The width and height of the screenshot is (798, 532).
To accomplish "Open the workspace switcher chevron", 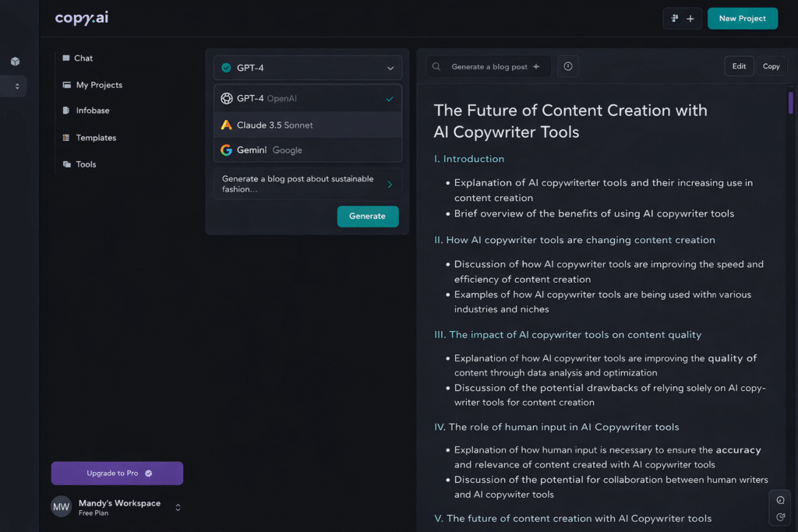I will [x=178, y=506].
